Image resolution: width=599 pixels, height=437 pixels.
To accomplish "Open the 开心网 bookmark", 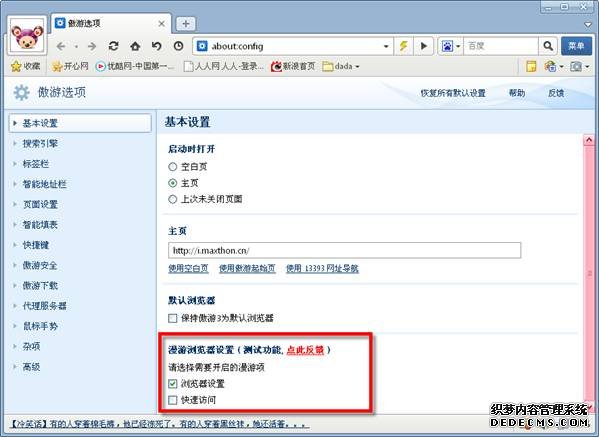I will (x=70, y=66).
